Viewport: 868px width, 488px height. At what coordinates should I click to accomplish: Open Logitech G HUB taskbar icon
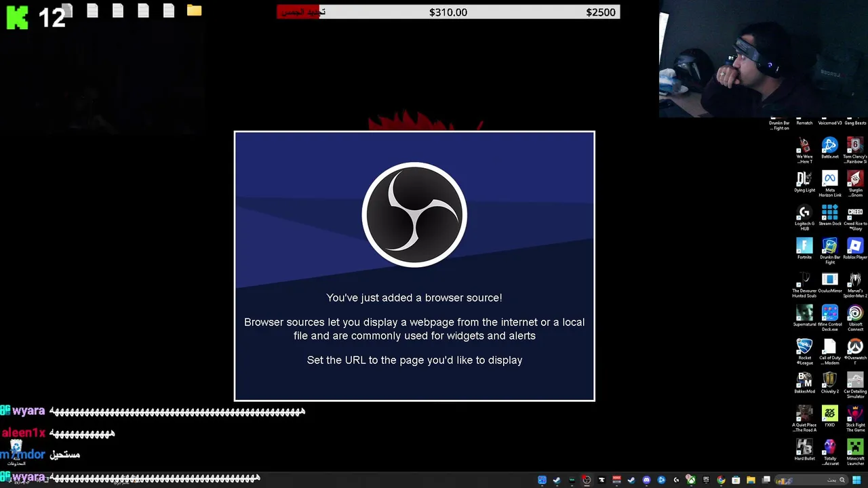coord(676,480)
